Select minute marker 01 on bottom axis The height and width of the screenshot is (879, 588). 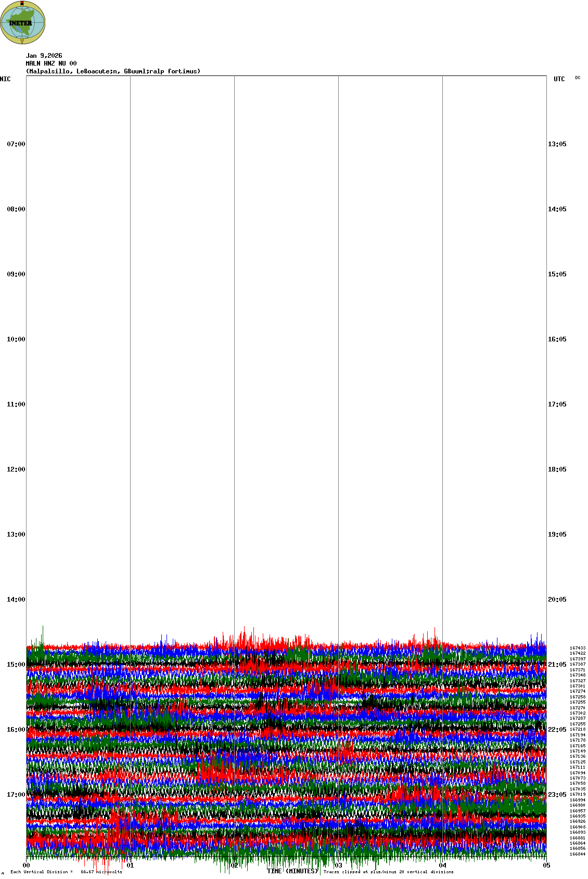tap(130, 865)
